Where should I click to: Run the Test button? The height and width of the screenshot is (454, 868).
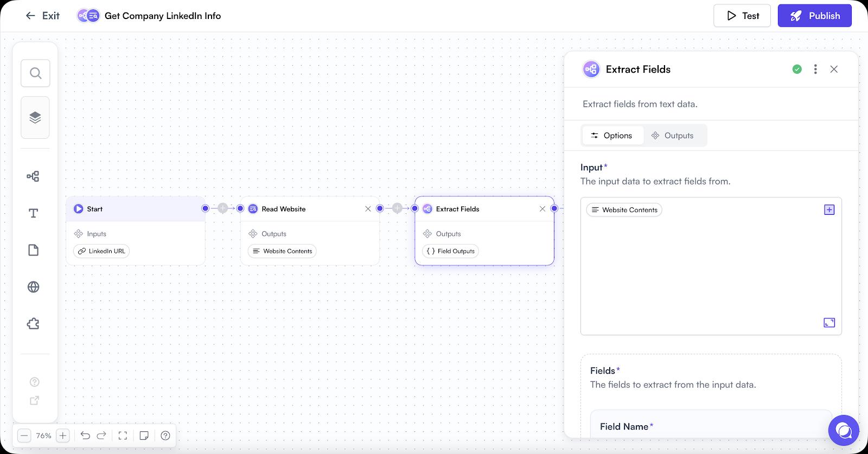(x=742, y=16)
